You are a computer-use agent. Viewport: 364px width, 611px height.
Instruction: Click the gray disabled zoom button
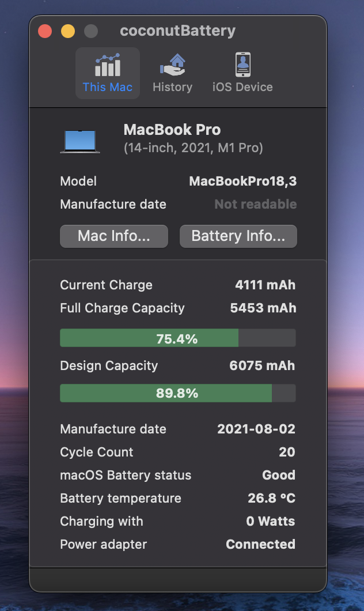tap(91, 31)
